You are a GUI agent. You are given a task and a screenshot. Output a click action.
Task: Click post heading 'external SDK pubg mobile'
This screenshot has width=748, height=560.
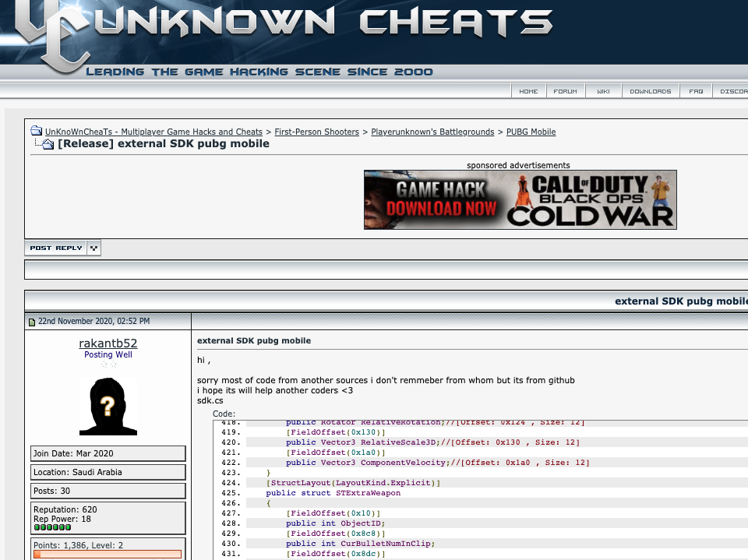pyautogui.click(x=254, y=340)
